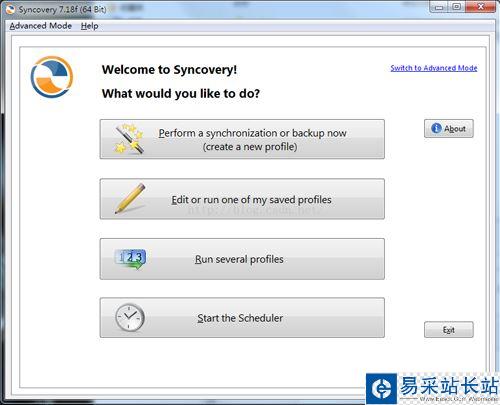Viewport: 500px width, 405px height.
Task: Click the Syncovery logo
Action: point(52,77)
